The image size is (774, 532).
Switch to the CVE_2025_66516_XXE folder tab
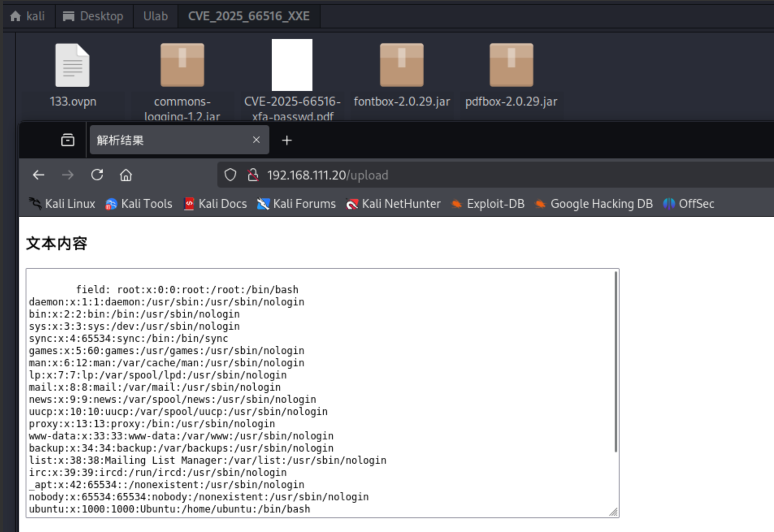point(248,16)
